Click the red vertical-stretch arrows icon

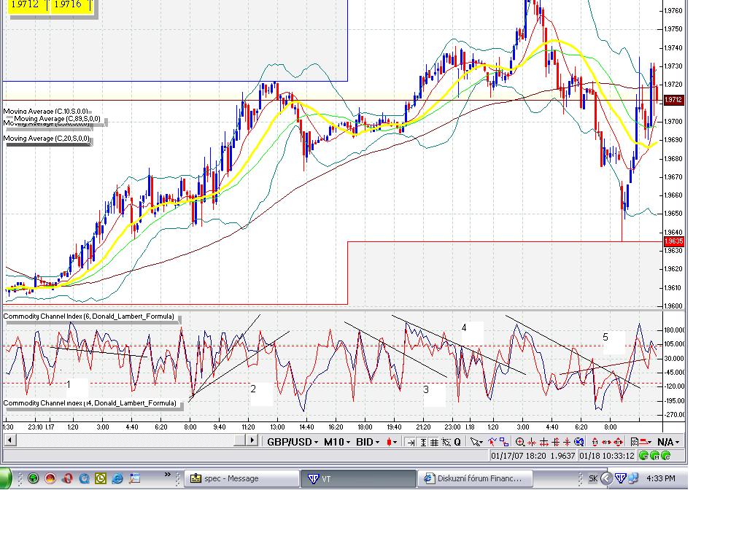tap(595, 443)
